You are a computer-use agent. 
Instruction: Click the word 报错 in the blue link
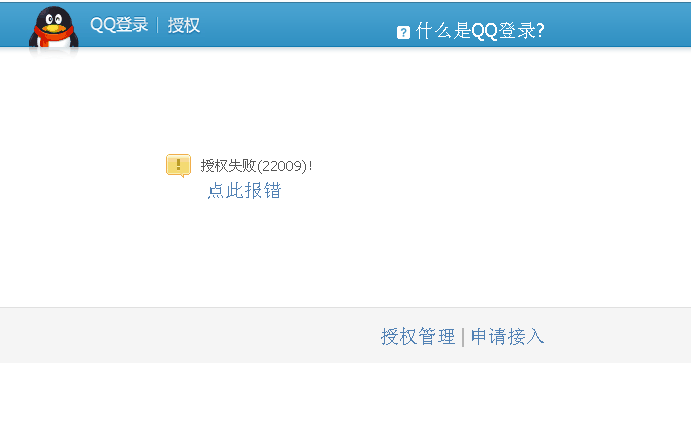263,191
